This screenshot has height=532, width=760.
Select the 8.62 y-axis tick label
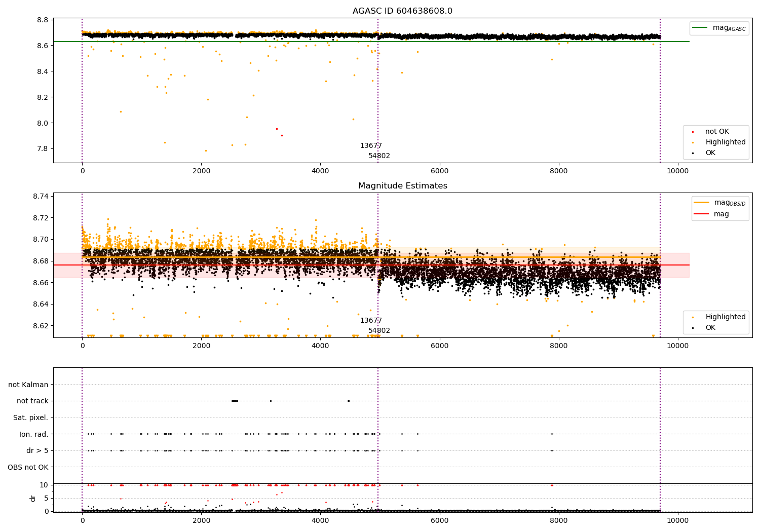click(41, 326)
